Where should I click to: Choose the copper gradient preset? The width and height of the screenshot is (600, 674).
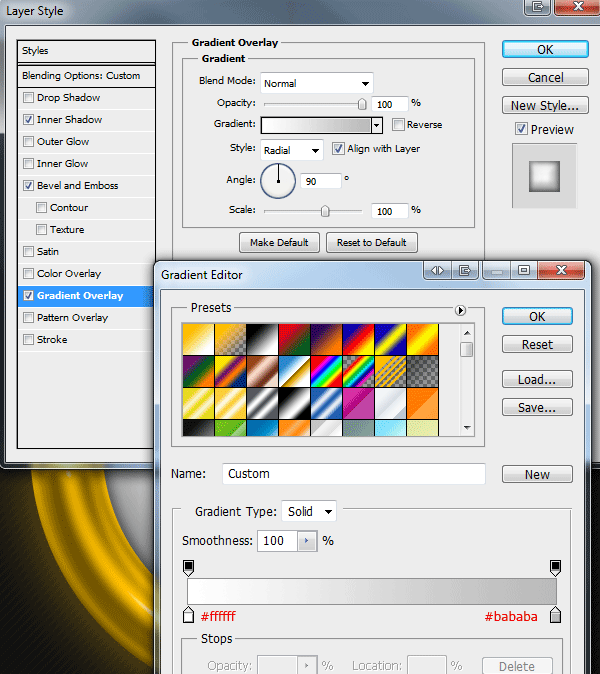(262, 371)
